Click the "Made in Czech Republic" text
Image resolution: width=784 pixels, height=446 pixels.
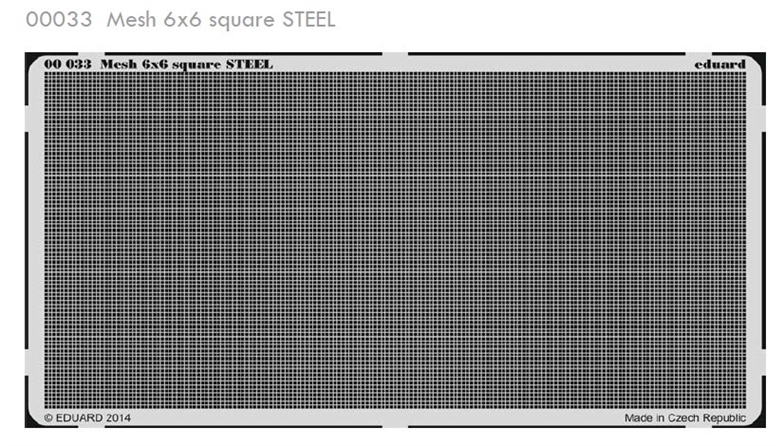coord(684,417)
